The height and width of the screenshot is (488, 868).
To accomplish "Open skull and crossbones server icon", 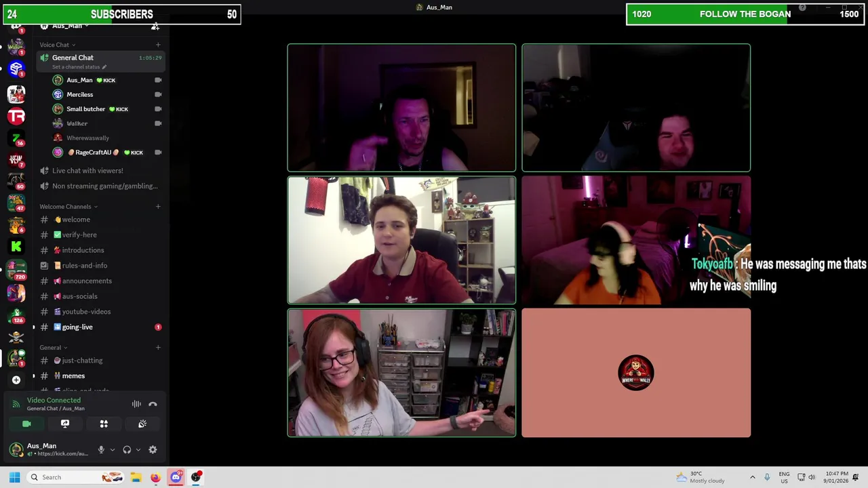I will (16, 337).
